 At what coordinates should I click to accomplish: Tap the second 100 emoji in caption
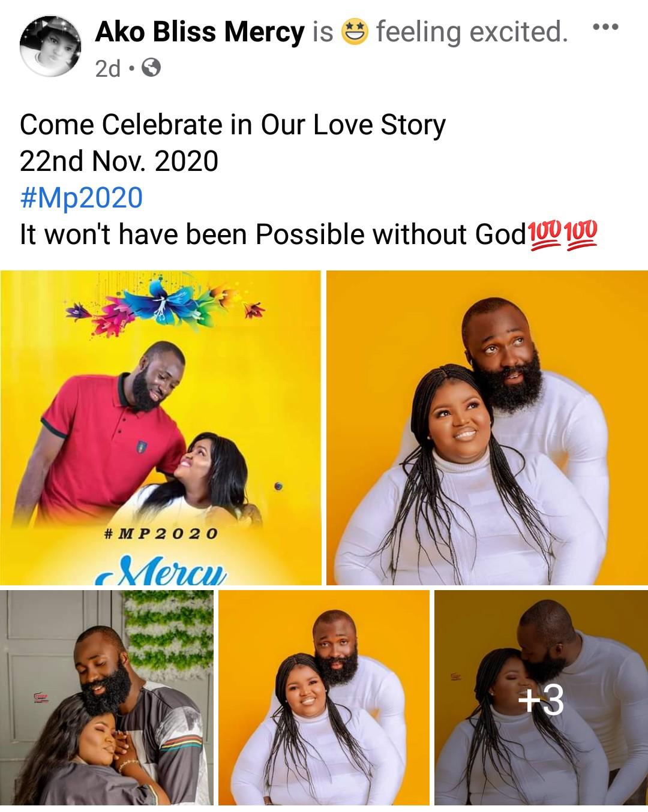click(581, 235)
